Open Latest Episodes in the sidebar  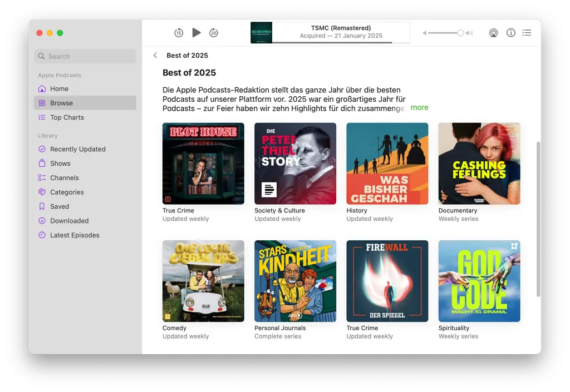pyautogui.click(x=74, y=235)
